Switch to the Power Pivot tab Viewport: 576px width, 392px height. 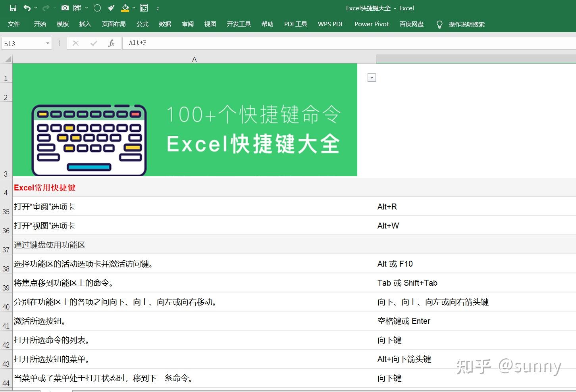[x=372, y=24]
